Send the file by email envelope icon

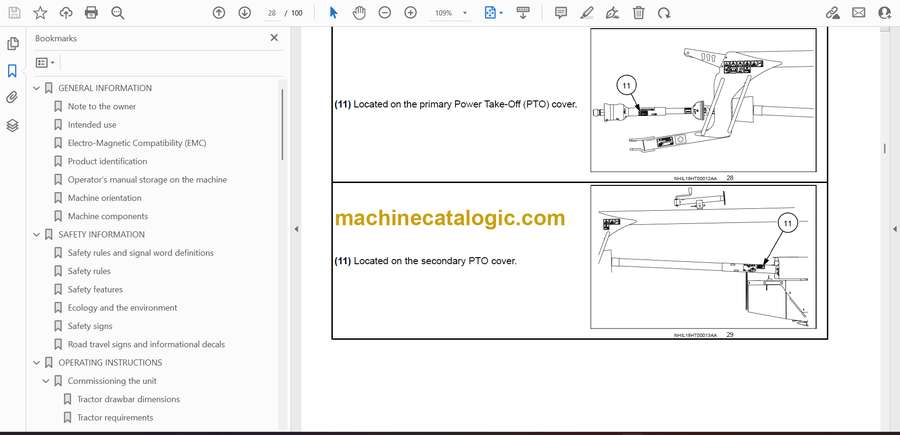coord(859,13)
